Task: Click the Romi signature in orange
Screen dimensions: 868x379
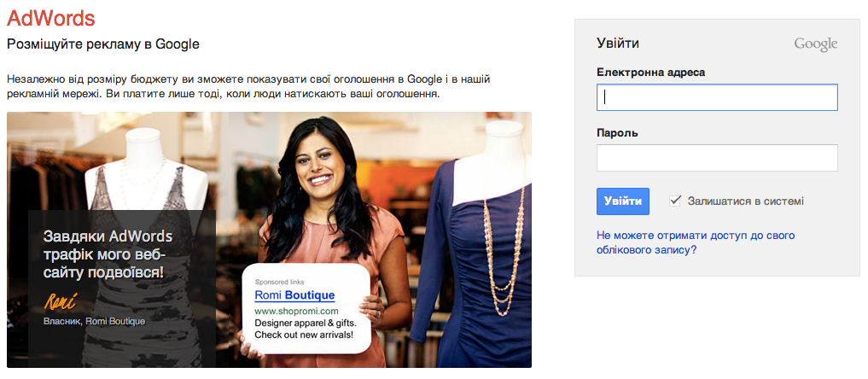Action: pyautogui.click(x=59, y=301)
